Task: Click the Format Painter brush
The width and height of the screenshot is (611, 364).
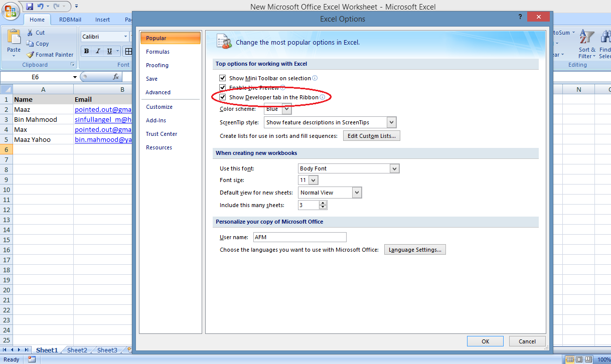Action: [x=30, y=55]
